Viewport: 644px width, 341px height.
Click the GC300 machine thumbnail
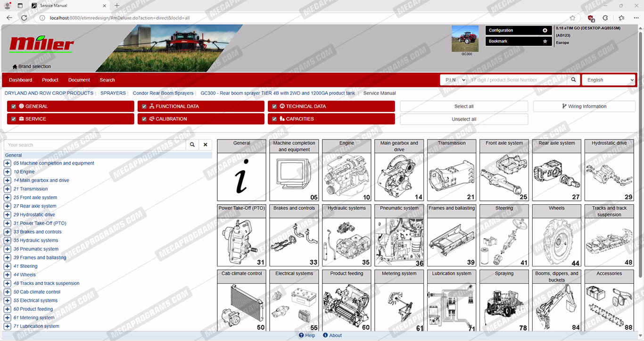[465, 39]
